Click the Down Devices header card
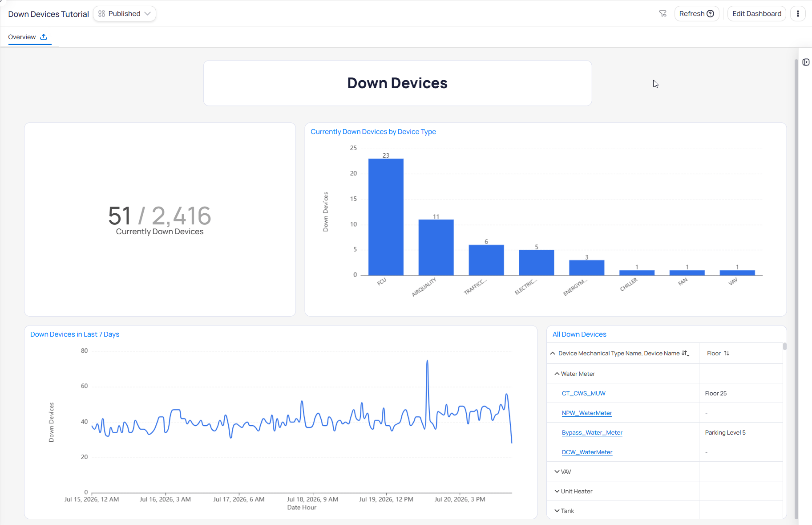This screenshot has width=812, height=525. pyautogui.click(x=397, y=83)
